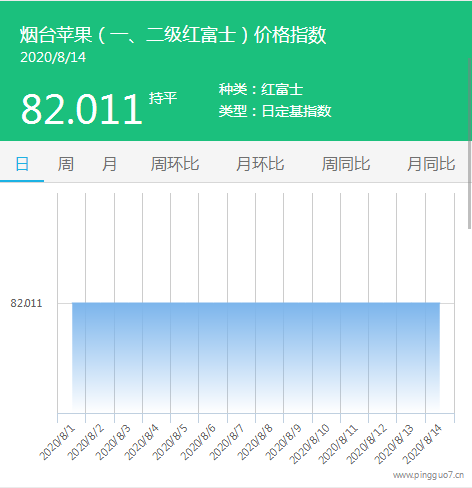Viewport: 472px width, 488px height.
Task: Switch to the 月环比 tab
Action: (x=260, y=164)
